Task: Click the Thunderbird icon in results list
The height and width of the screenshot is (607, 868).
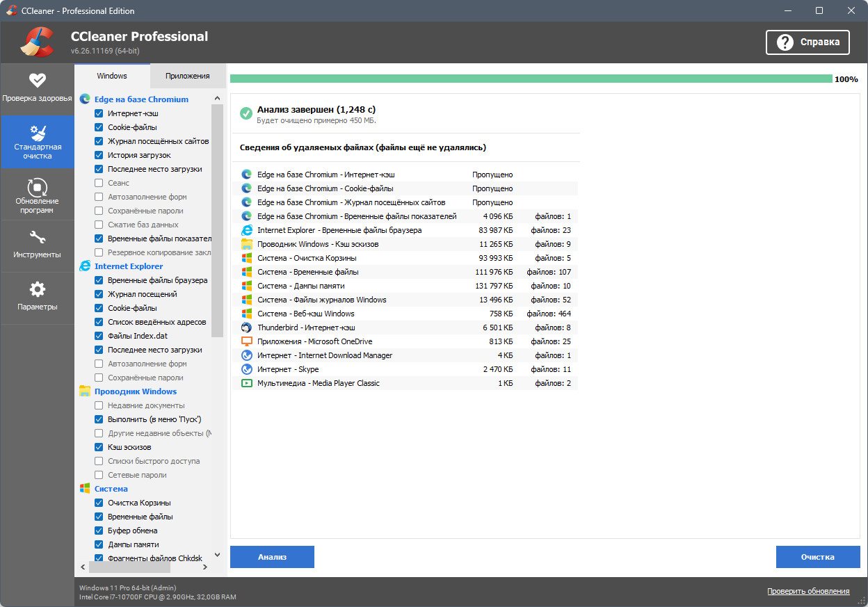Action: click(246, 327)
